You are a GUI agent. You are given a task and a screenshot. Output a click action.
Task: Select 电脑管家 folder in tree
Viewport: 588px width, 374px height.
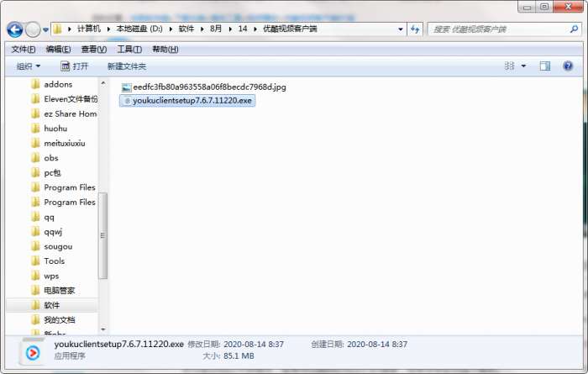60,291
